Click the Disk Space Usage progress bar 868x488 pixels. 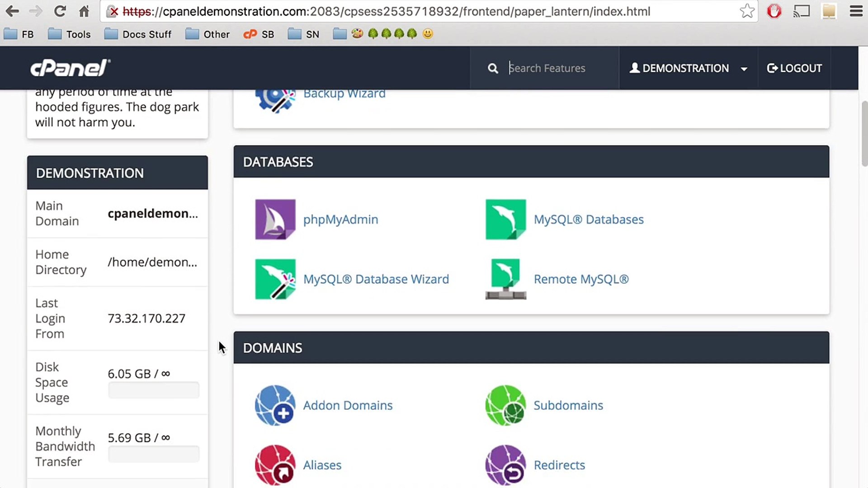[x=154, y=390]
